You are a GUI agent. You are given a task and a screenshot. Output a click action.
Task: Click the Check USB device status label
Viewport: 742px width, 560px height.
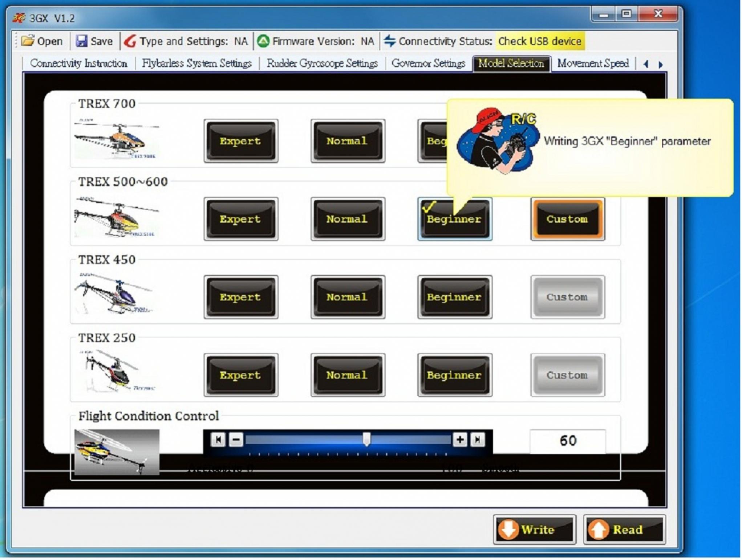pyautogui.click(x=540, y=41)
